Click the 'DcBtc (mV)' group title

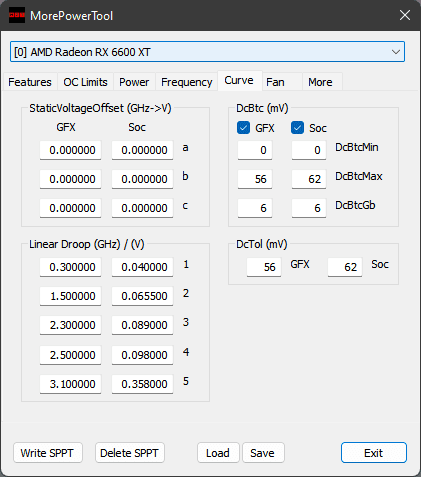[x=262, y=108]
